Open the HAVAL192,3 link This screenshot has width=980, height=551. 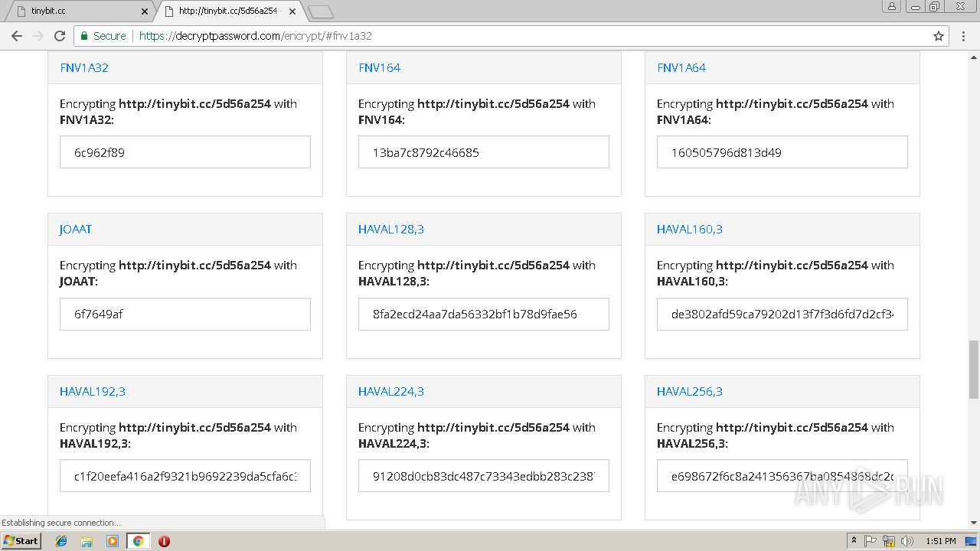click(93, 391)
